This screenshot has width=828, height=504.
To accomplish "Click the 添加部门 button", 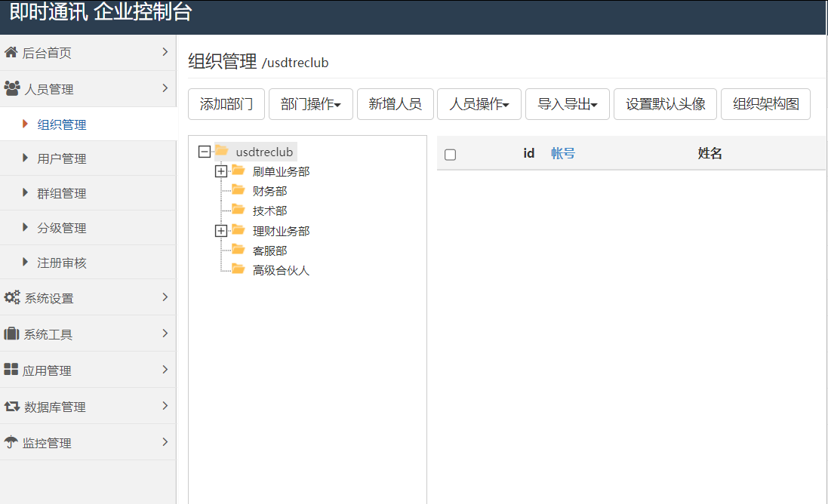I will pyautogui.click(x=226, y=104).
